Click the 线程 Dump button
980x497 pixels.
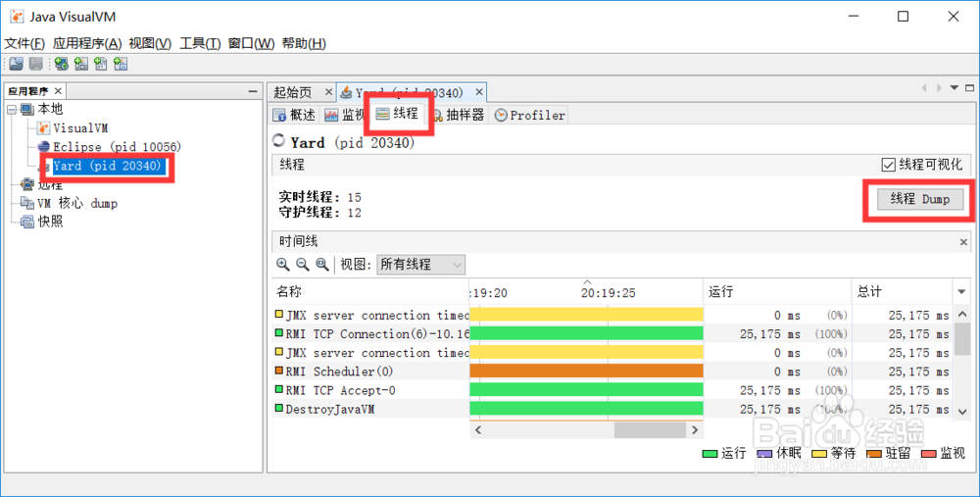pos(920,199)
